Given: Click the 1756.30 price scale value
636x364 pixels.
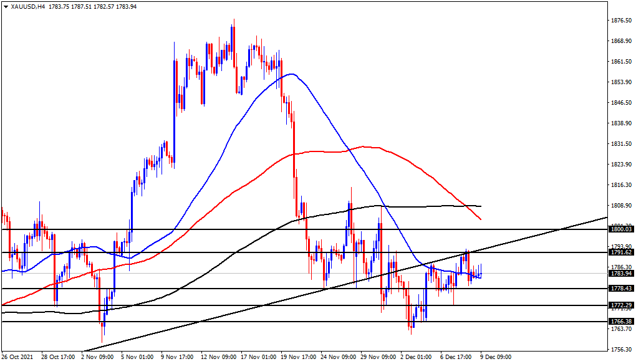Looking at the screenshot, I should pos(622,350).
